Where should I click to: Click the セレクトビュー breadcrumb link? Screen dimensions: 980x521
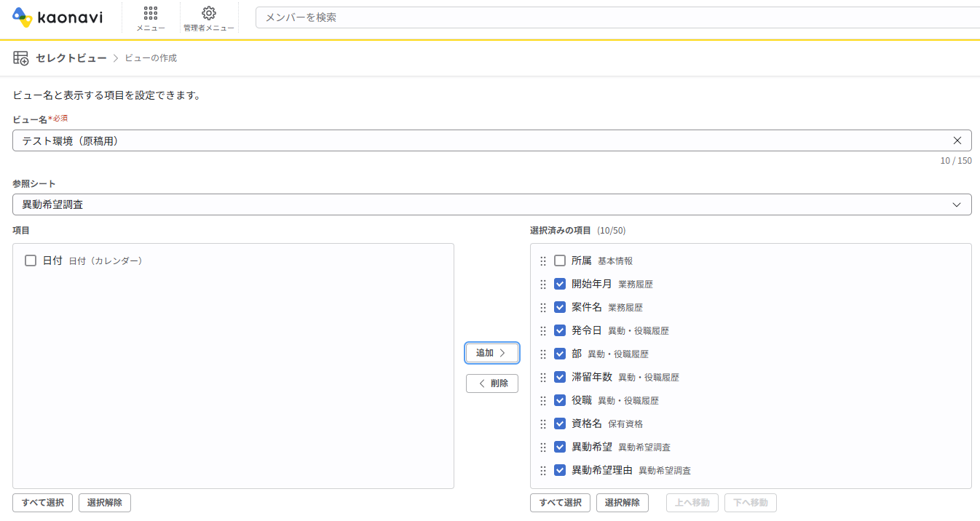pyautogui.click(x=71, y=57)
